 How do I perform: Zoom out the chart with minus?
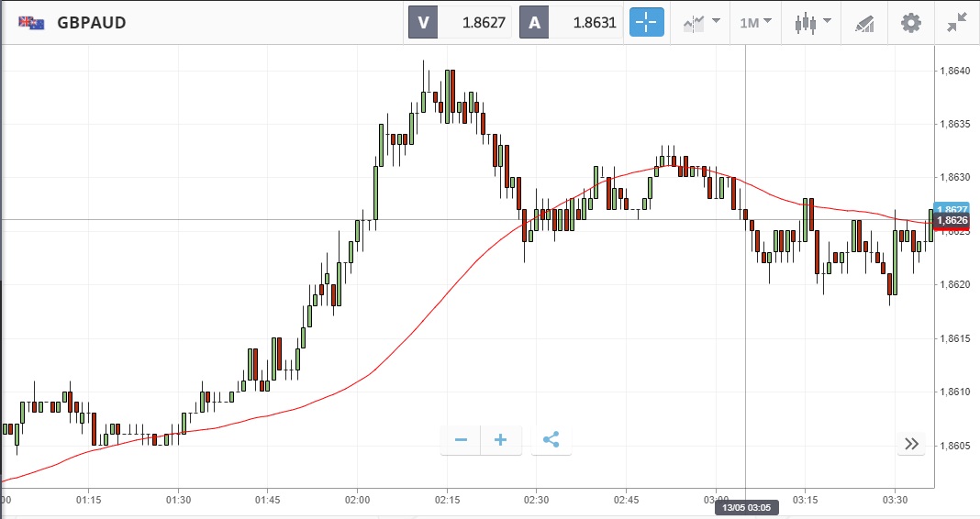tap(461, 440)
